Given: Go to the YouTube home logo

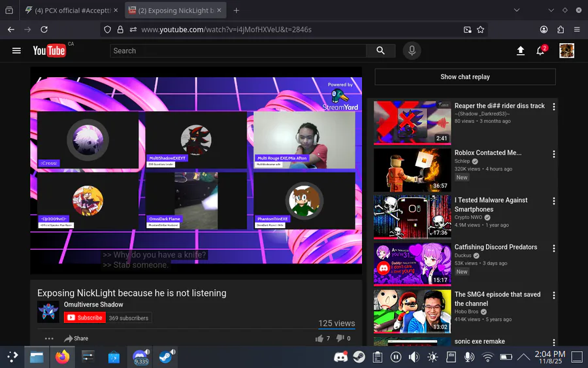Looking at the screenshot, I should point(49,50).
